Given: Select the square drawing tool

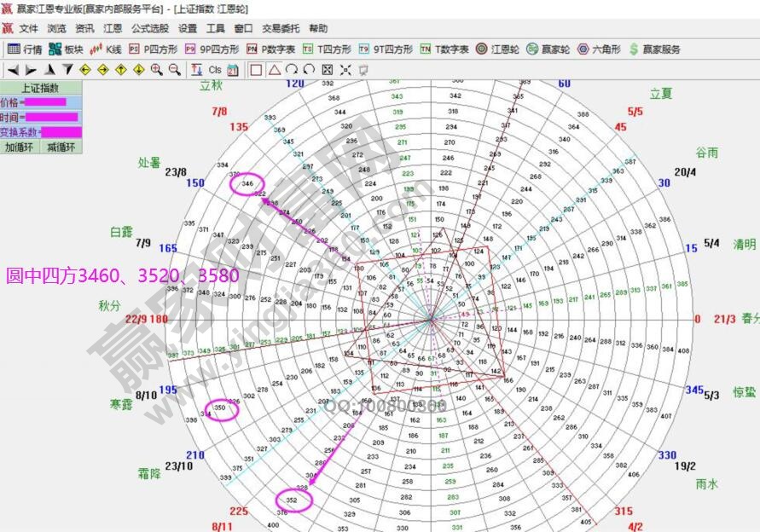Looking at the screenshot, I should [x=256, y=70].
